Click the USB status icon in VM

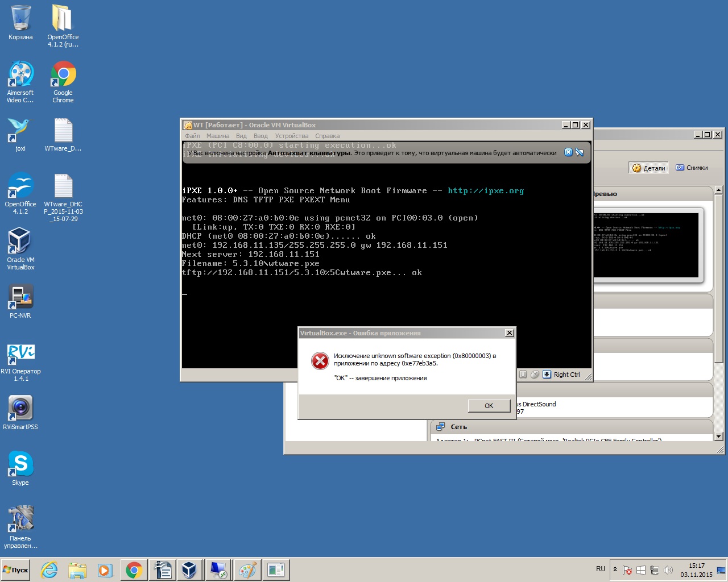523,375
